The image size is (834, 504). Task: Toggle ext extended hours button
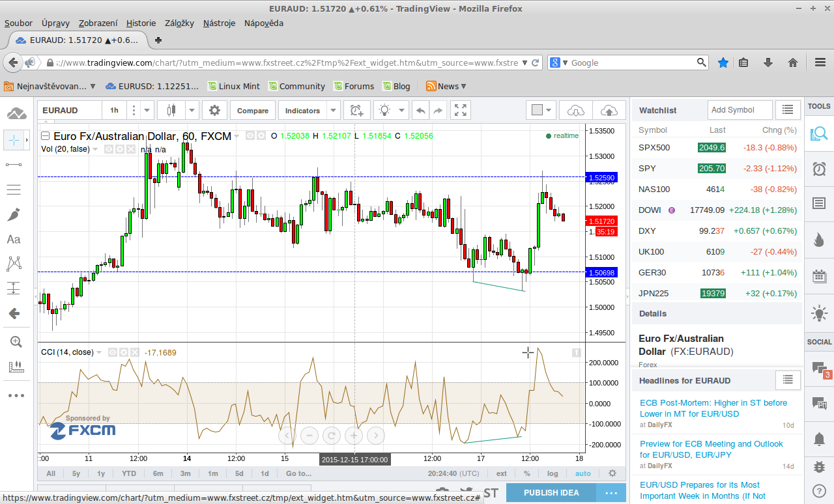pos(501,473)
